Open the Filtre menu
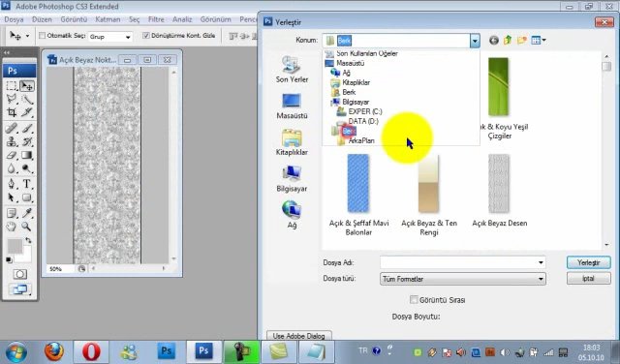620x364 pixels. [156, 19]
